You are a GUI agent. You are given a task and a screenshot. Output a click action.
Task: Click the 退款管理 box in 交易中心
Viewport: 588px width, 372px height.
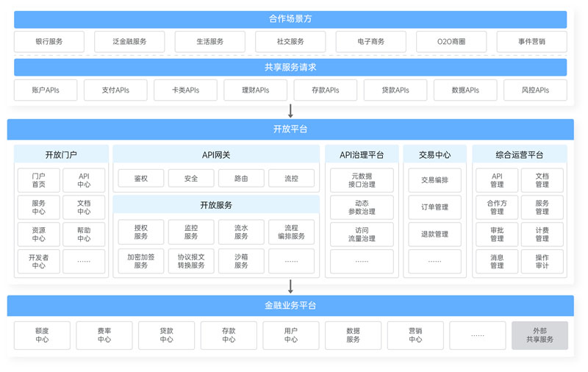[x=434, y=235]
